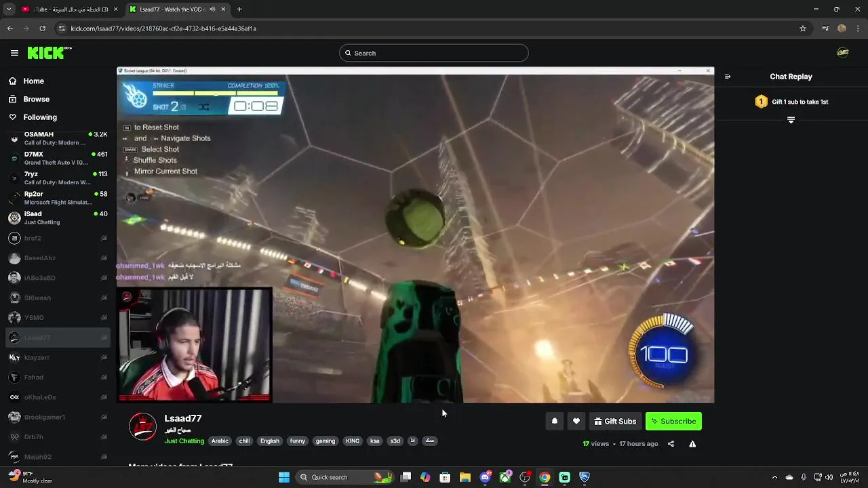This screenshot has height=488, width=868.
Task: Open the Just Chatting category link
Action: [x=184, y=441]
